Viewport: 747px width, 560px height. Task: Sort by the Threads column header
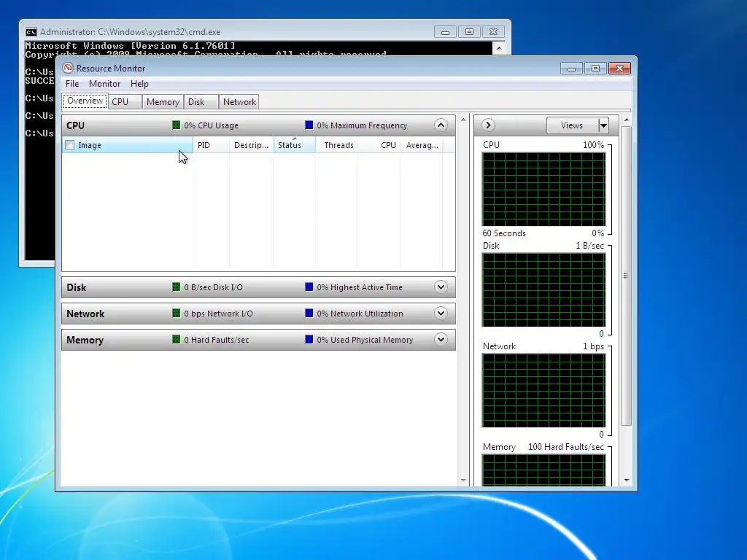tap(337, 145)
